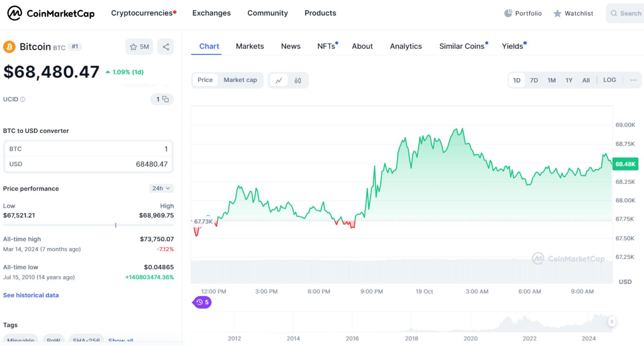Click the Watchlist link in header
Image resolution: width=644 pixels, height=346 pixels.
tap(578, 13)
